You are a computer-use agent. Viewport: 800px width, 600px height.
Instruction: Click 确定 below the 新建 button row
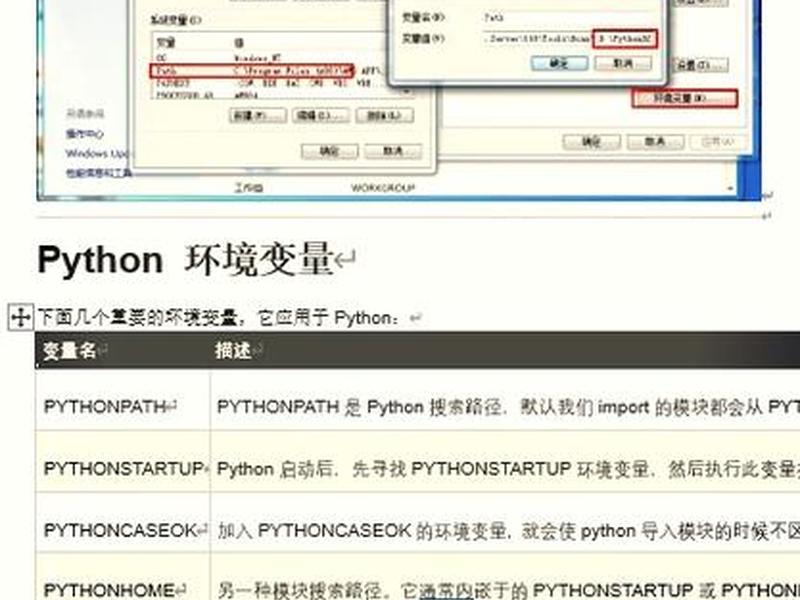[330, 151]
